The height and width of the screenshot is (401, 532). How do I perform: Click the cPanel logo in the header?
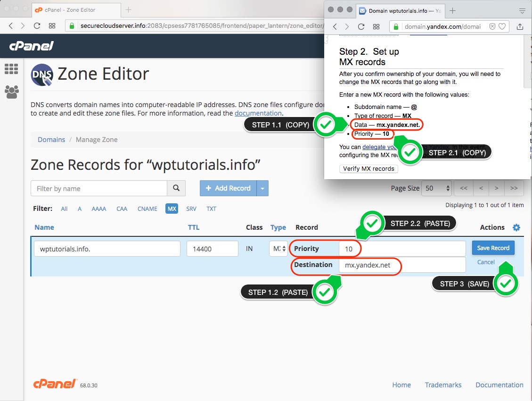point(32,46)
